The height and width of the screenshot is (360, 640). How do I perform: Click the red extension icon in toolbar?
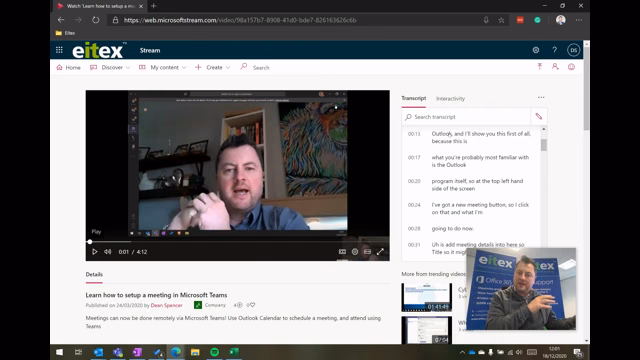coord(520,20)
